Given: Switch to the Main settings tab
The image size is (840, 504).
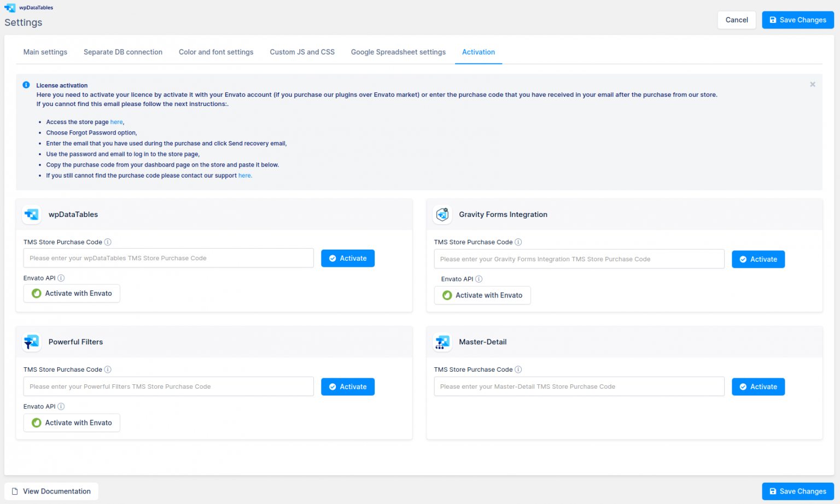Looking at the screenshot, I should 45,52.
